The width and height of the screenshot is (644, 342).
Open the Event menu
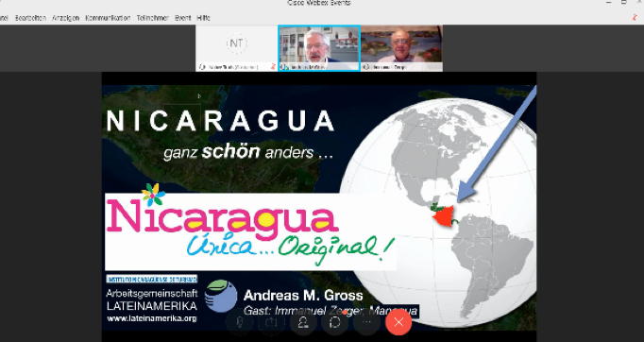click(183, 18)
